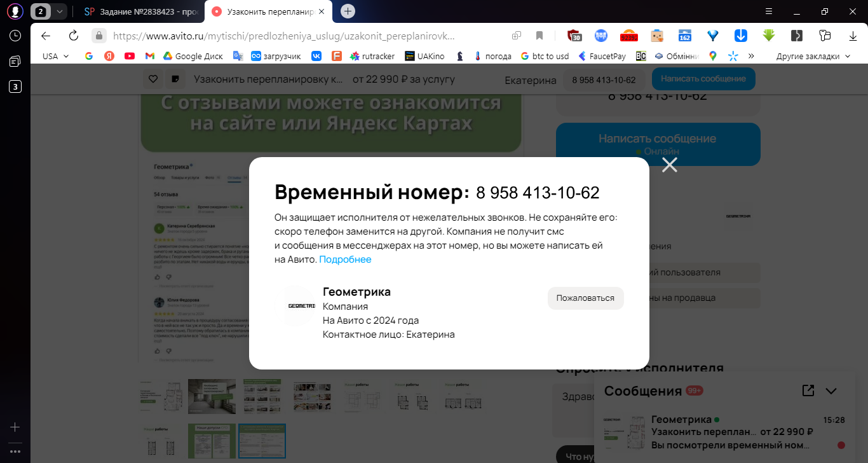Screen dimensions: 868x463
Task: Open the Gmail bookmark icon
Action: 150,56
